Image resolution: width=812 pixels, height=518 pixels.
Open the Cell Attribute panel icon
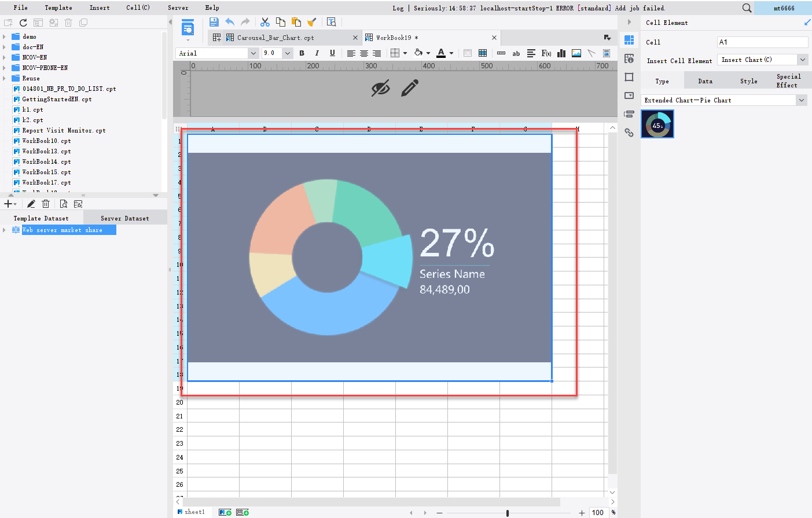629,58
